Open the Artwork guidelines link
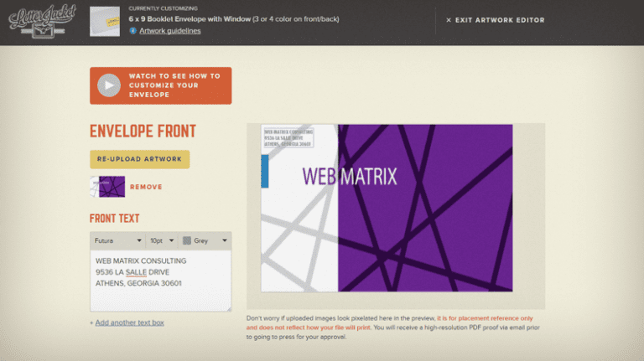Screen dimensions: 644x361 coord(170,31)
